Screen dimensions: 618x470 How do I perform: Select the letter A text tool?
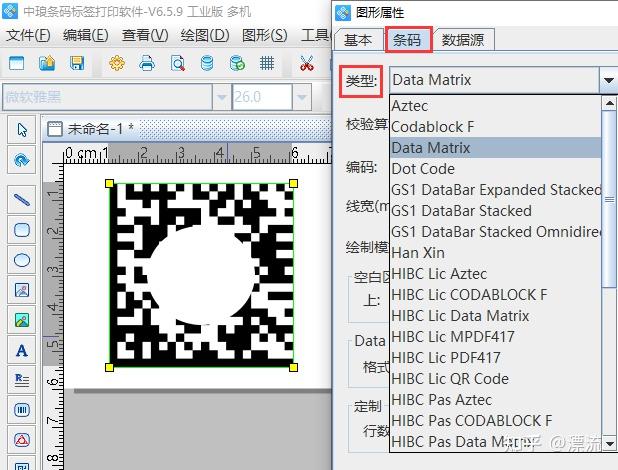pyautogui.click(x=22, y=350)
